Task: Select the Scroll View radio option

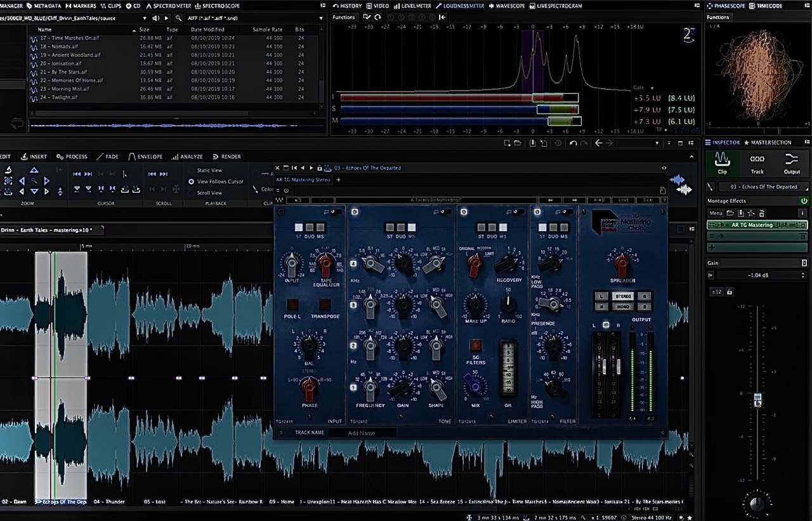Action: (x=192, y=193)
